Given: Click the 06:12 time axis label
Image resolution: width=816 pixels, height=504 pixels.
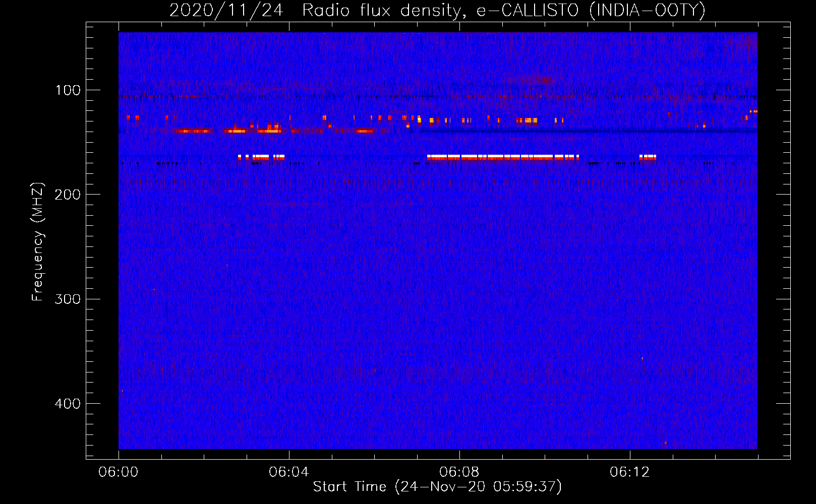Looking at the screenshot, I should pos(630,472).
